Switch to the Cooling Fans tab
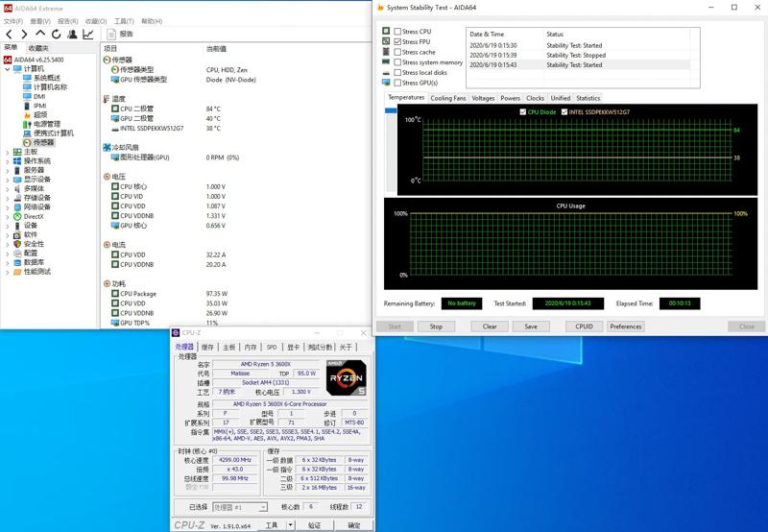 pos(448,99)
